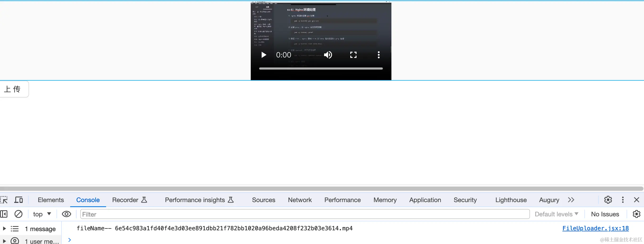Focus the console Filter field
The image size is (644, 244).
coord(305,214)
